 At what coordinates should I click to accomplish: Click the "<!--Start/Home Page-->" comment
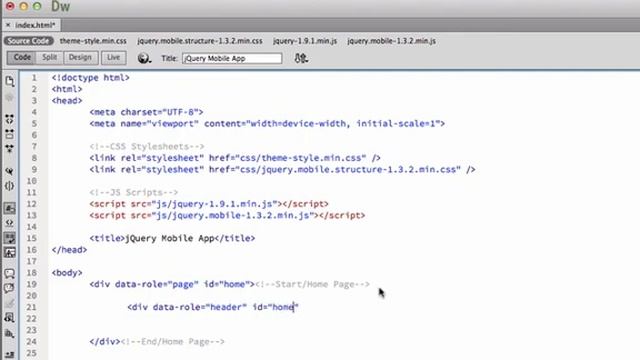(x=312, y=284)
